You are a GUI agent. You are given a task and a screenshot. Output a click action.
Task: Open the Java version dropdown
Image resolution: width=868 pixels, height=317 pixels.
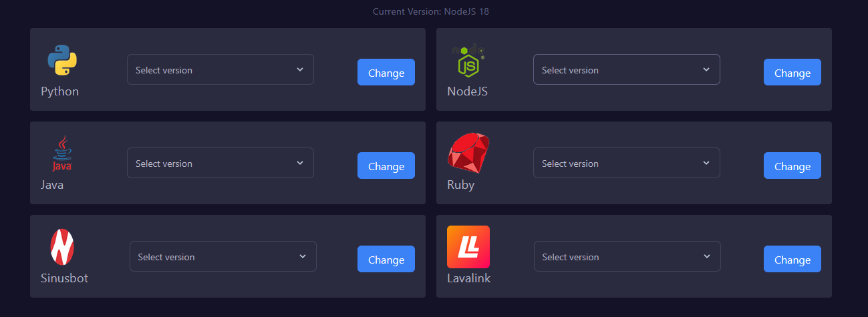pyautogui.click(x=221, y=163)
